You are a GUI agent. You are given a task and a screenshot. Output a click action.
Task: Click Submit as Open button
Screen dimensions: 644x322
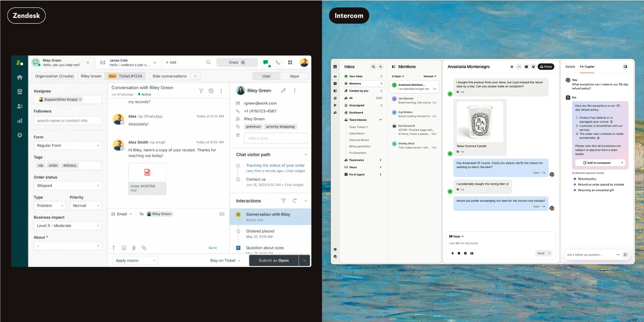(274, 260)
